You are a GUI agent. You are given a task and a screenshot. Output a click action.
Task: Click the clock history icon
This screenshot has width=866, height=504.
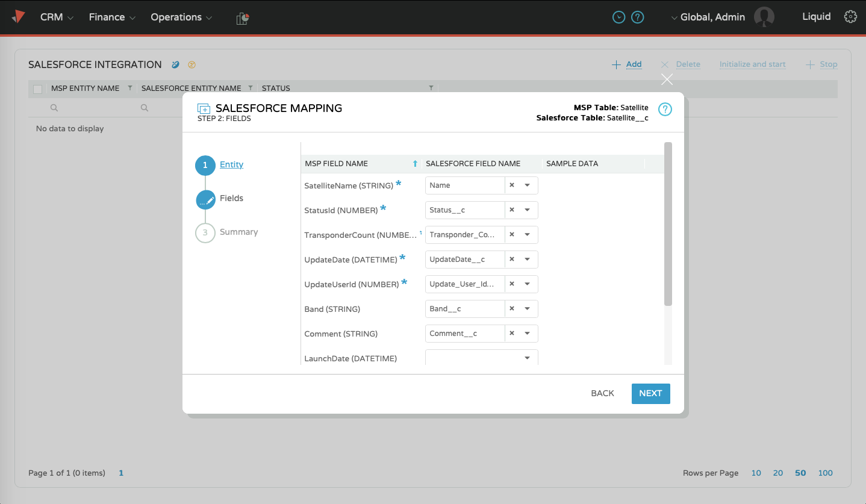[x=618, y=17]
